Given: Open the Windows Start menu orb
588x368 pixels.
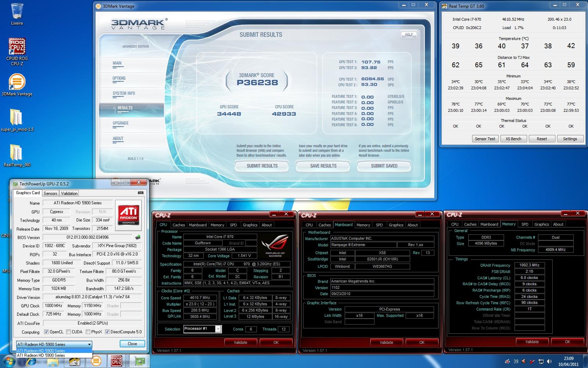Looking at the screenshot, I should pos(9,361).
